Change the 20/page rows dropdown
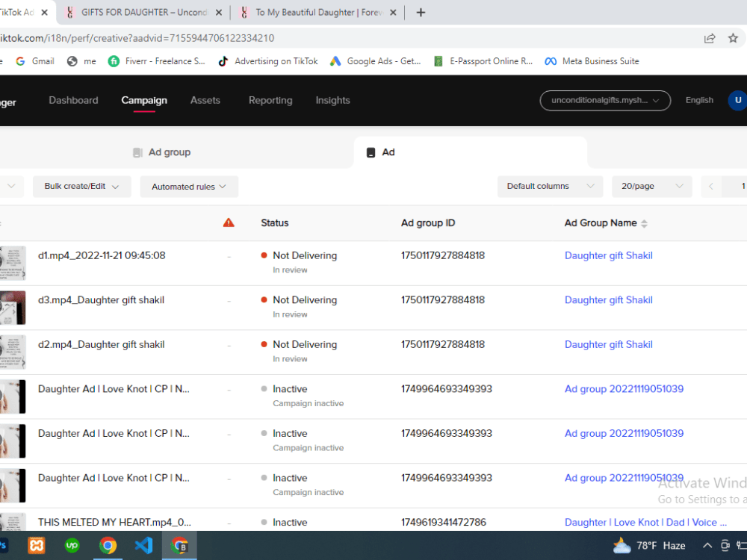 pyautogui.click(x=651, y=186)
